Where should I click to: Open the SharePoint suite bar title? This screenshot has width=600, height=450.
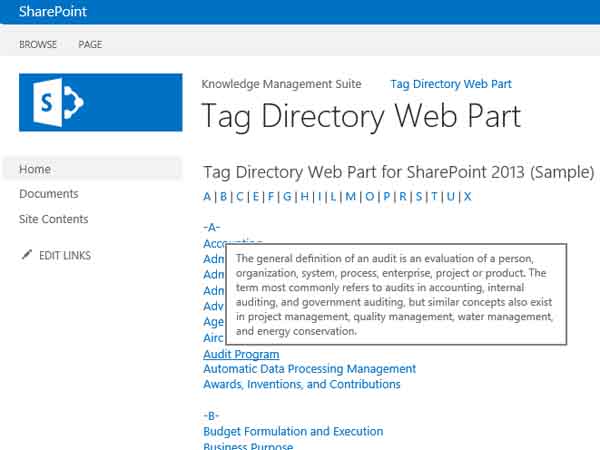[53, 11]
